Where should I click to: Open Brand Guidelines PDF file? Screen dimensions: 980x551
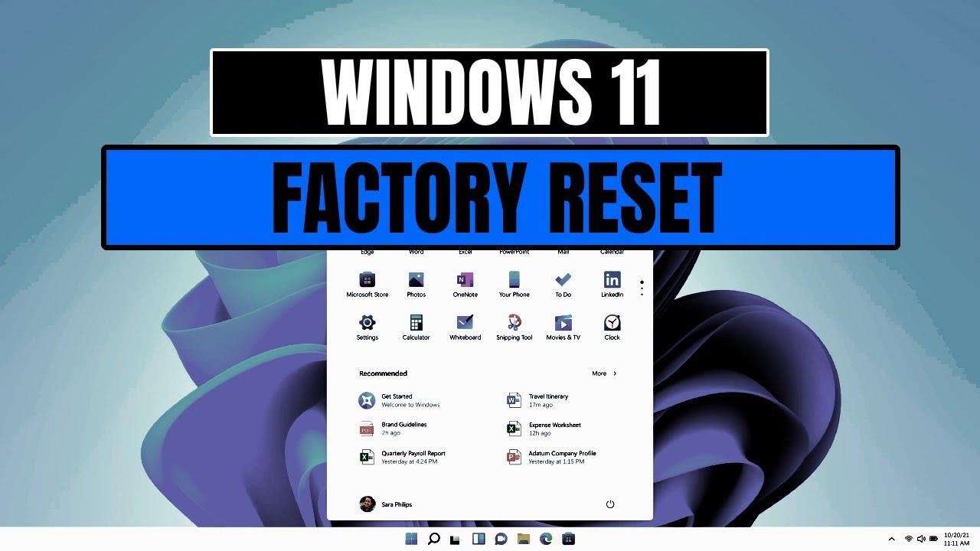tap(393, 429)
